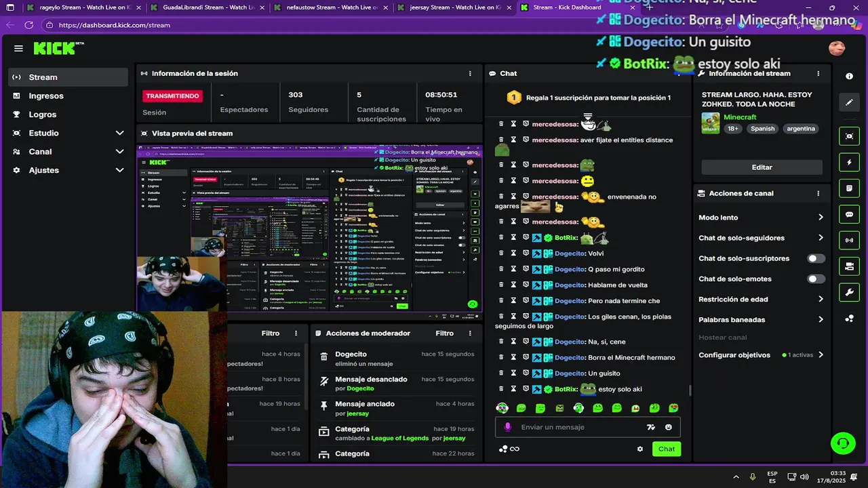
Task: Open Restricción de edad options
Action: (x=761, y=299)
